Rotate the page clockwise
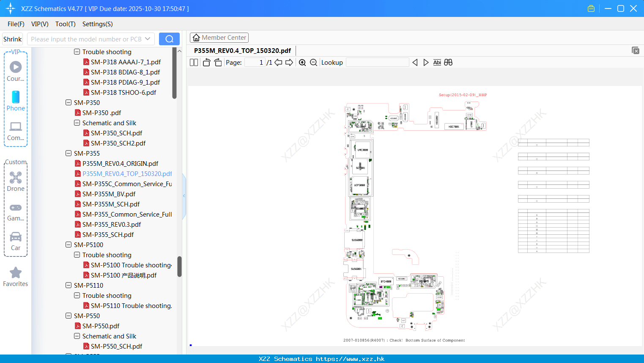The height and width of the screenshot is (363, 644). 218,62
